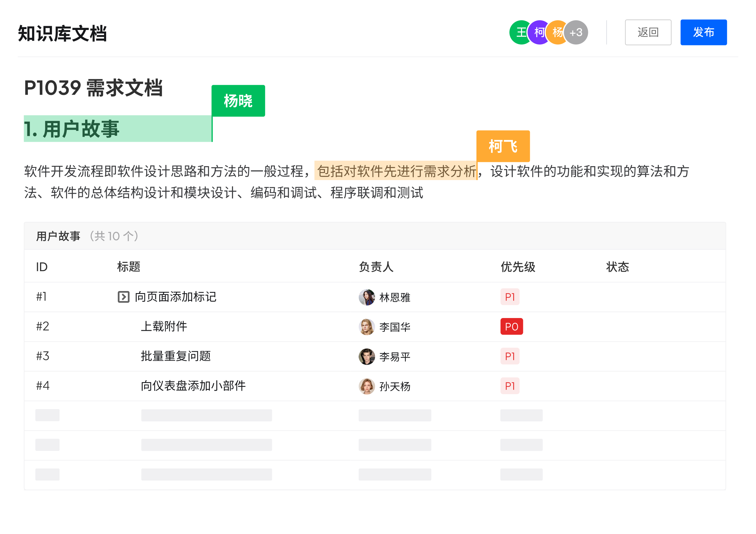Image resolution: width=756 pixels, height=534 pixels.
Task: Click the 返回 button
Action: [x=648, y=32]
